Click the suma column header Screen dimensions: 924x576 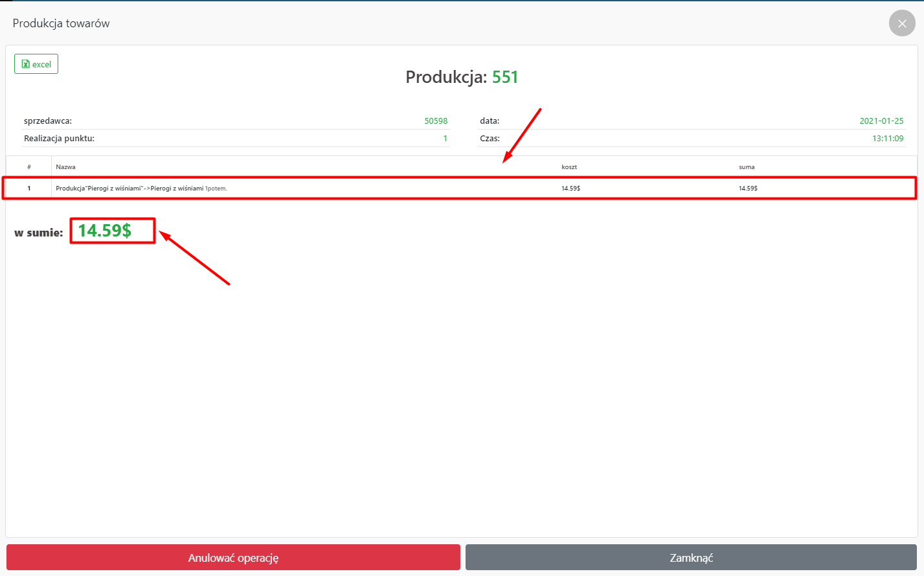coord(747,167)
